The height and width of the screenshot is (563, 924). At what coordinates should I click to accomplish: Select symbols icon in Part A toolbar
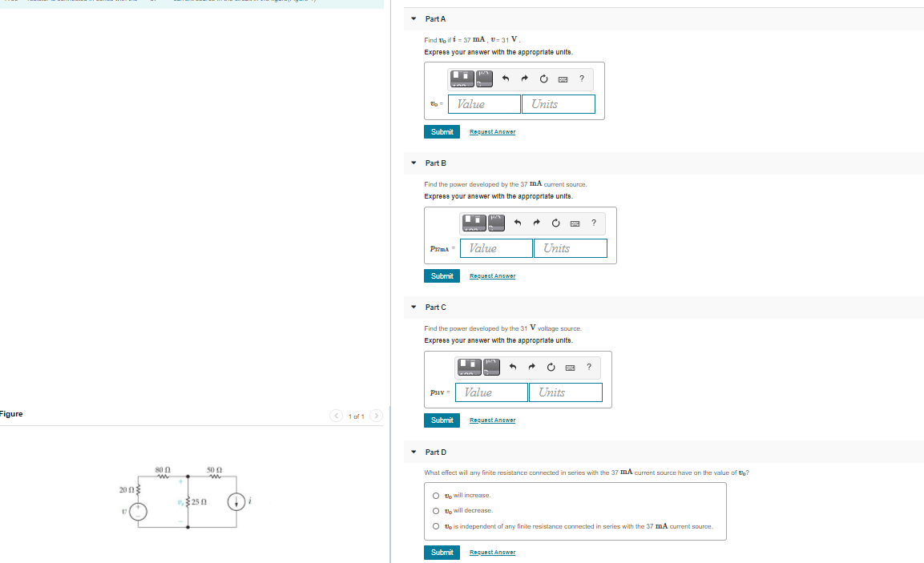484,78
